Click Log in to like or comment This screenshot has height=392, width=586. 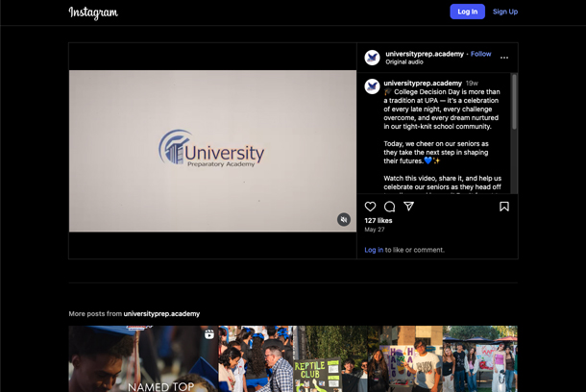pos(374,250)
